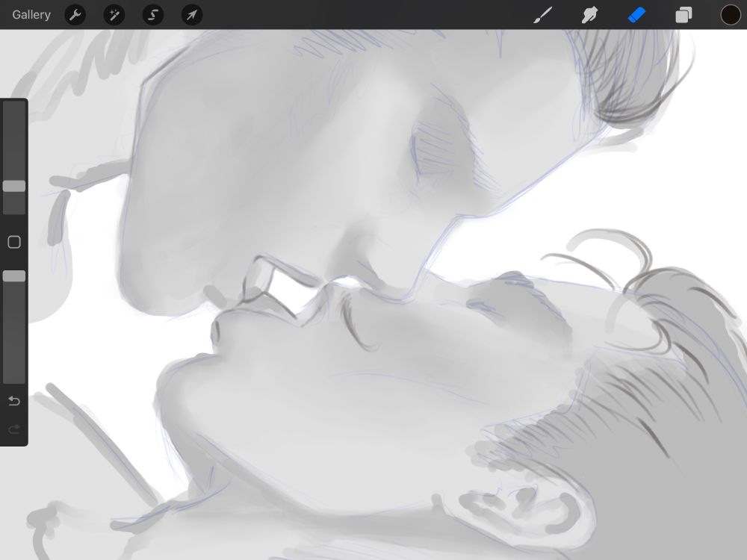The width and height of the screenshot is (747, 560).
Task: Click the brush opacity slider handle
Action: [14, 276]
